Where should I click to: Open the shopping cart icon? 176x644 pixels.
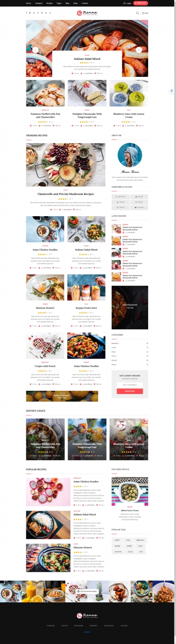143,13
